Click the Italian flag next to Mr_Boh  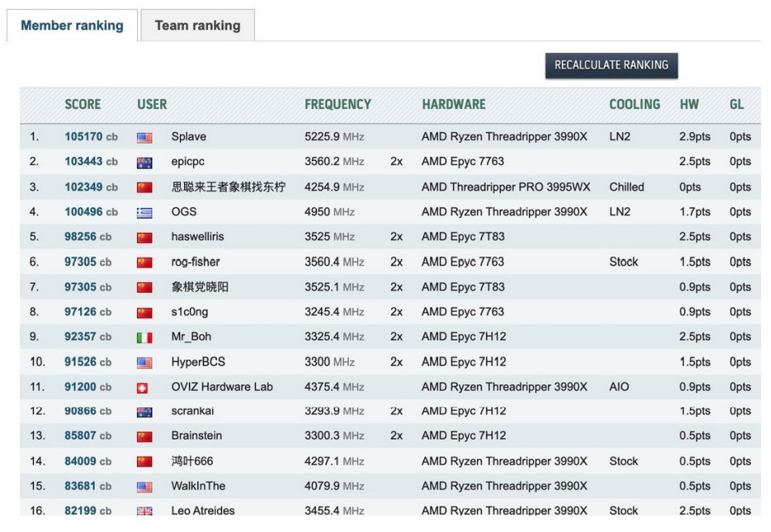tap(144, 337)
